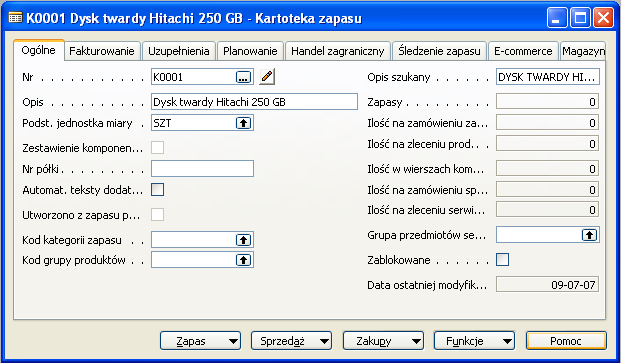Click the Pomoc button
621x363 pixels.
(x=566, y=341)
